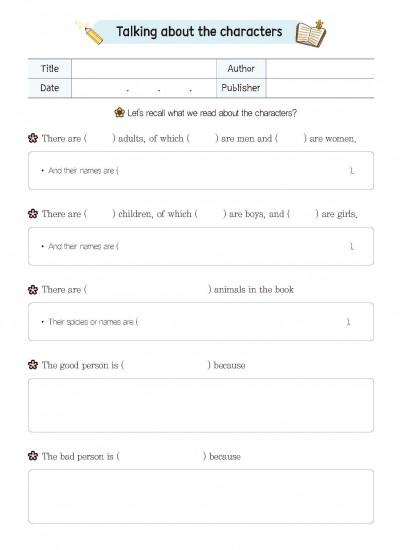Click the flower bullet beside the animals sentence
Image resolution: width=400 pixels, height=550 pixels.
coord(33,289)
